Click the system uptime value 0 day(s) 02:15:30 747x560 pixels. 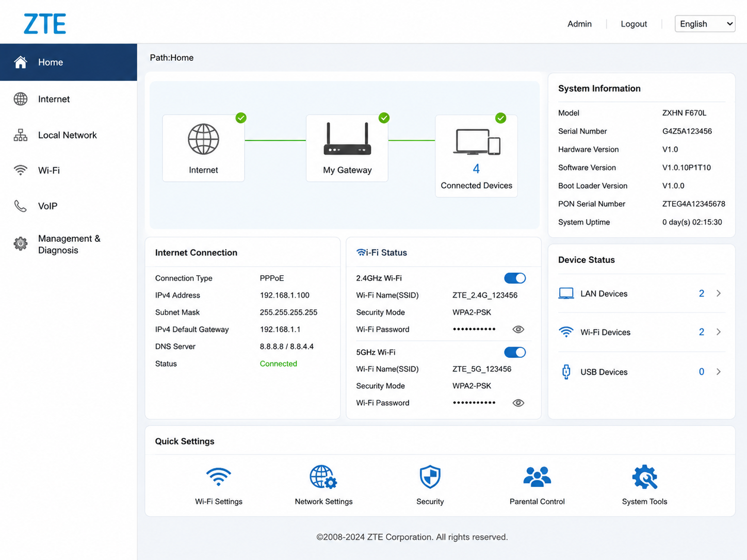tap(692, 222)
